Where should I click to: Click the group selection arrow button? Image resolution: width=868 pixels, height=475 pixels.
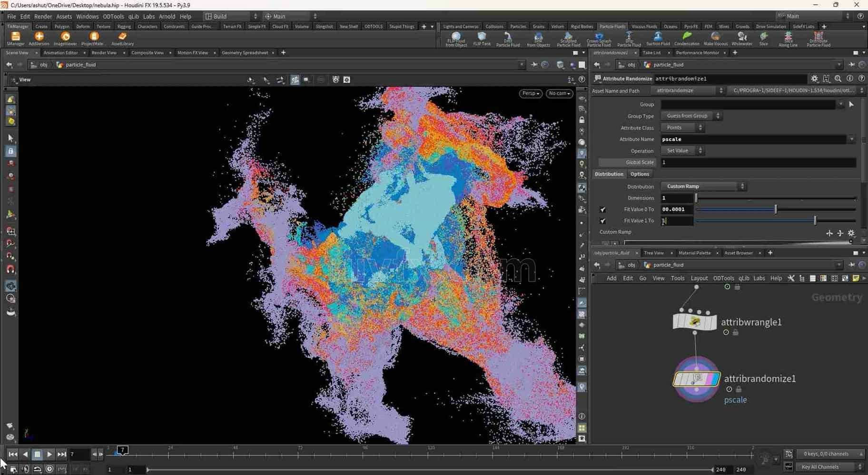(851, 104)
